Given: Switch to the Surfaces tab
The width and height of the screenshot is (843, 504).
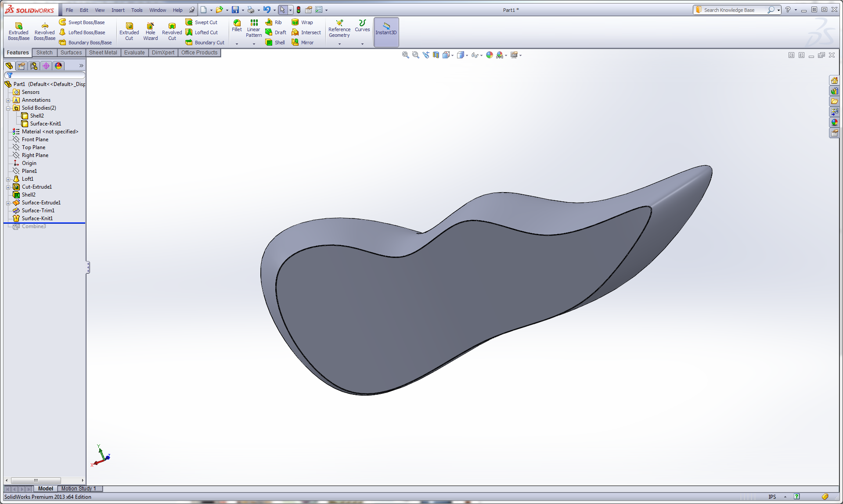Looking at the screenshot, I should click(x=71, y=53).
